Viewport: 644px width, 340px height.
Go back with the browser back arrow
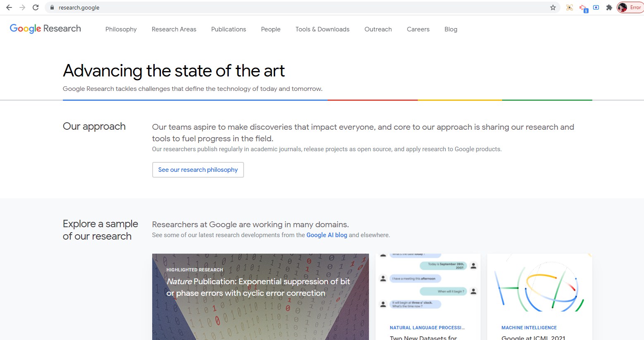9,7
